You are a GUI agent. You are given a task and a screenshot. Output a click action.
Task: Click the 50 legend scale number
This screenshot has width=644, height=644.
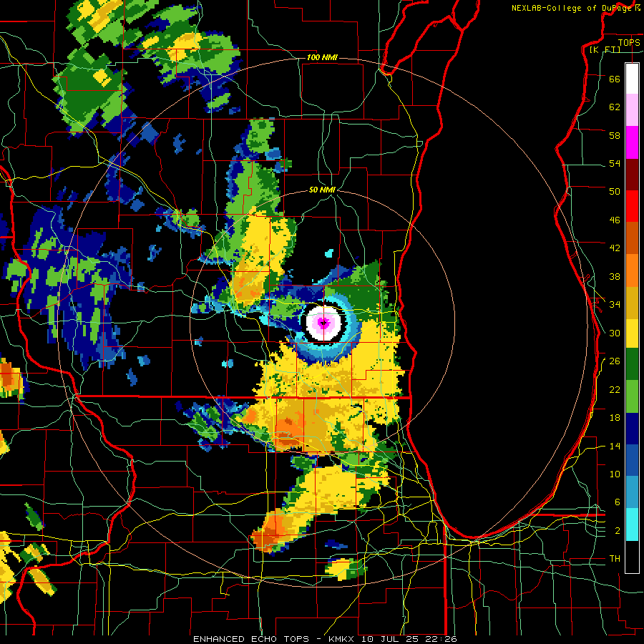615,191
